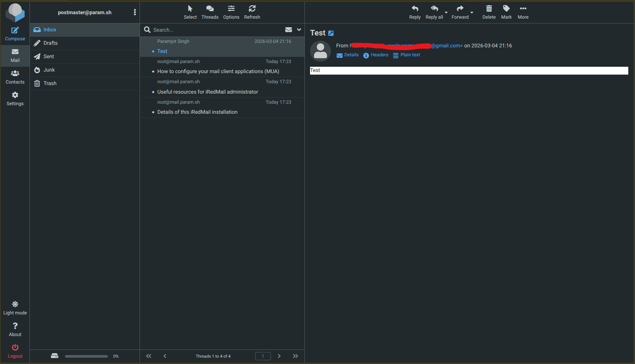
Task: Open the Sent folder
Action: coord(49,57)
